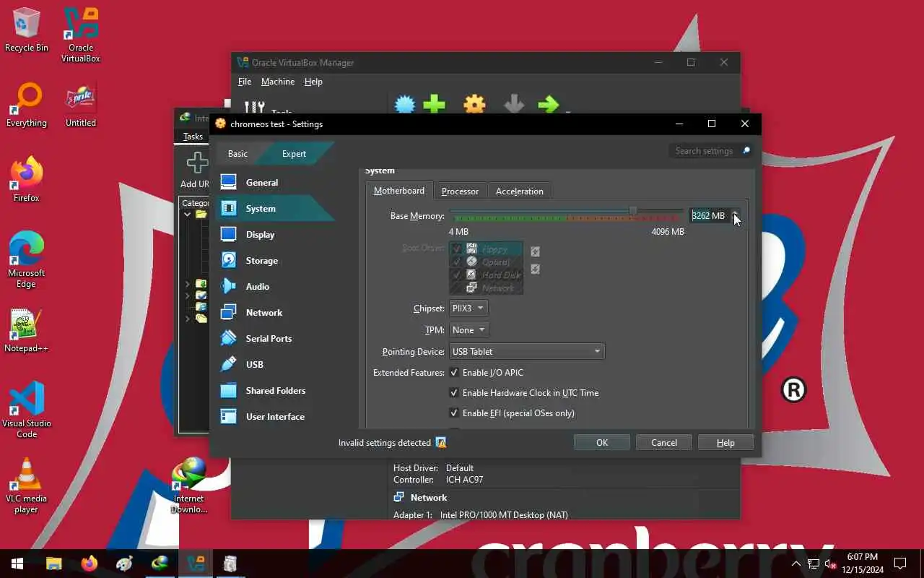Click the green Add machine plus icon
The image size is (924, 578).
pos(434,105)
